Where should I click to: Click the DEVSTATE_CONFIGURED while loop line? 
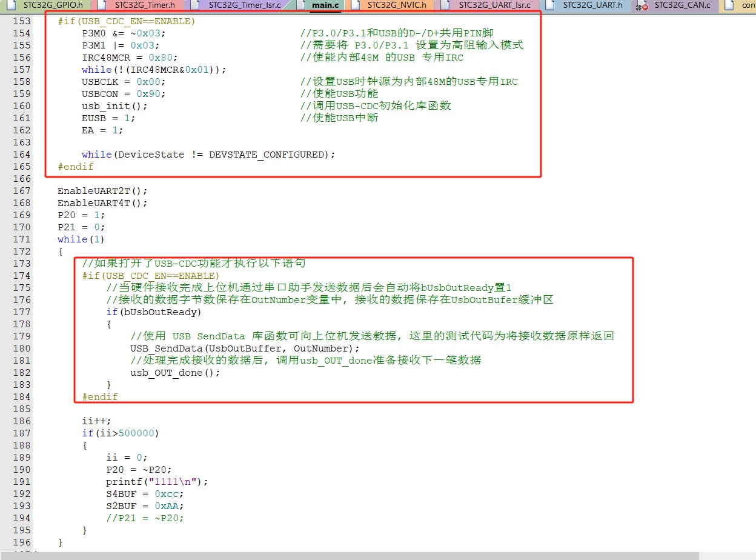pyautogui.click(x=208, y=155)
